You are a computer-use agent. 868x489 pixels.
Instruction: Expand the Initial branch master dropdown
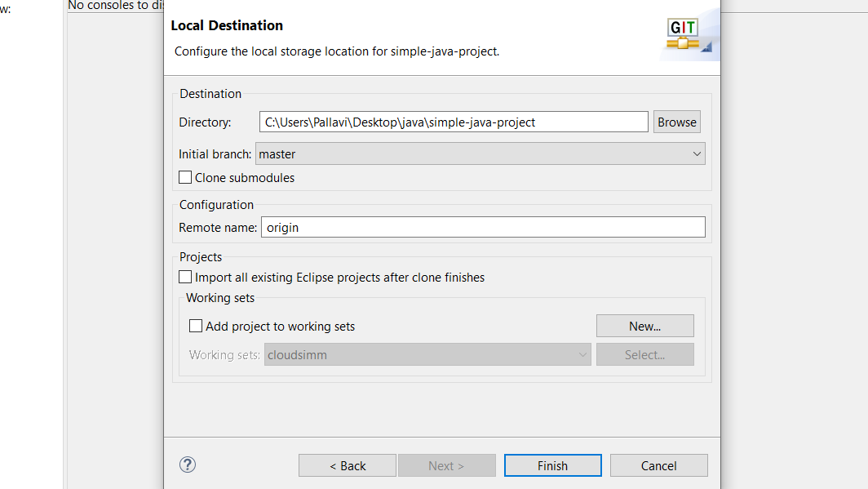480,153
